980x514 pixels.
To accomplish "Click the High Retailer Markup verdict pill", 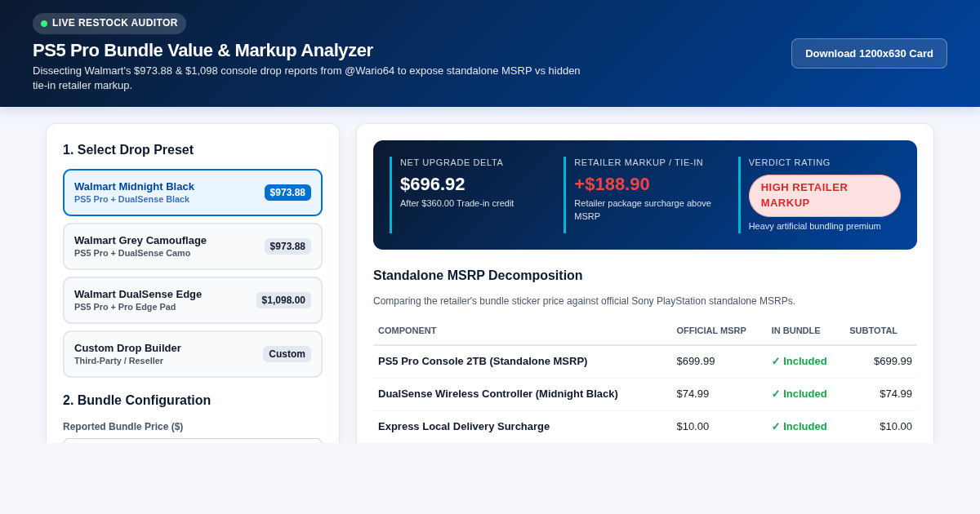I will click(824, 195).
